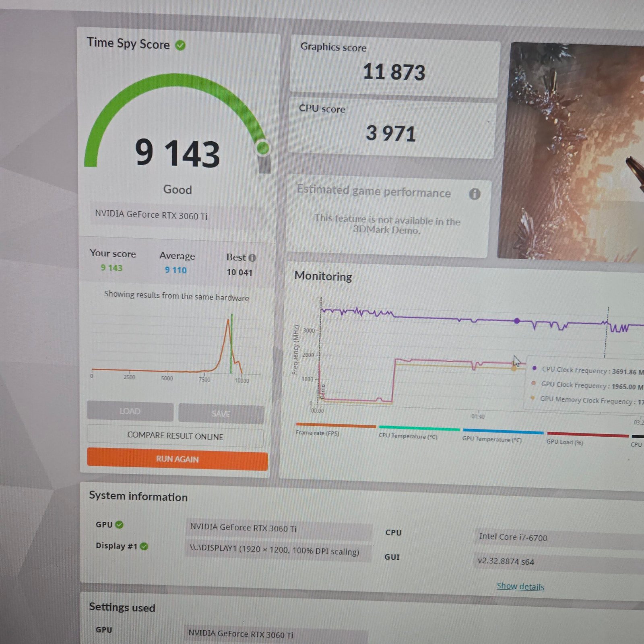This screenshot has height=644, width=644.
Task: Click the info icon next to Best
Action: 252,258
